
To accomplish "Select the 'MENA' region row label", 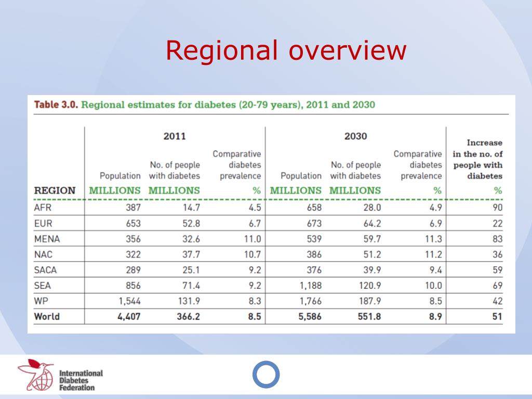I will pos(47,239).
